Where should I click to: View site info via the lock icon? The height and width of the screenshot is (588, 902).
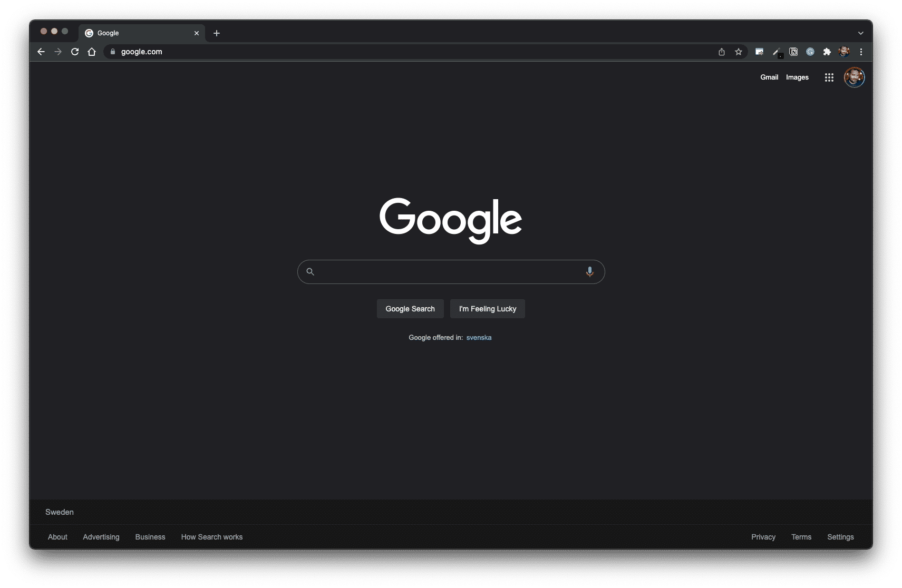coord(112,52)
